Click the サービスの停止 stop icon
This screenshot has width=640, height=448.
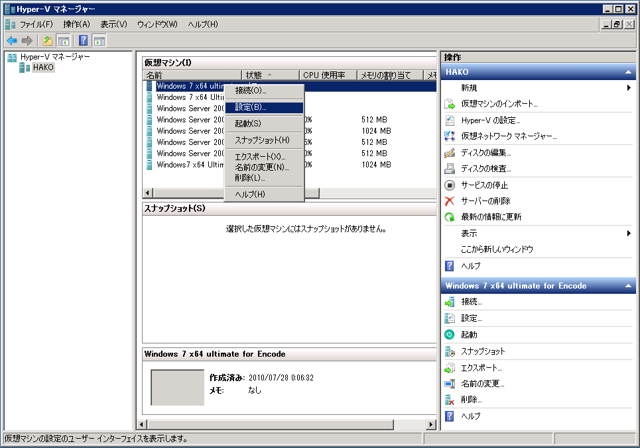pos(449,185)
